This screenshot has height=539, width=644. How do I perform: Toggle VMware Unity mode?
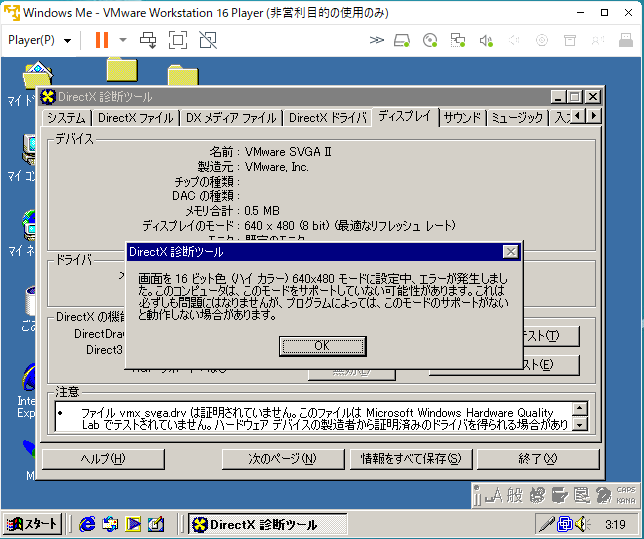tap(208, 40)
